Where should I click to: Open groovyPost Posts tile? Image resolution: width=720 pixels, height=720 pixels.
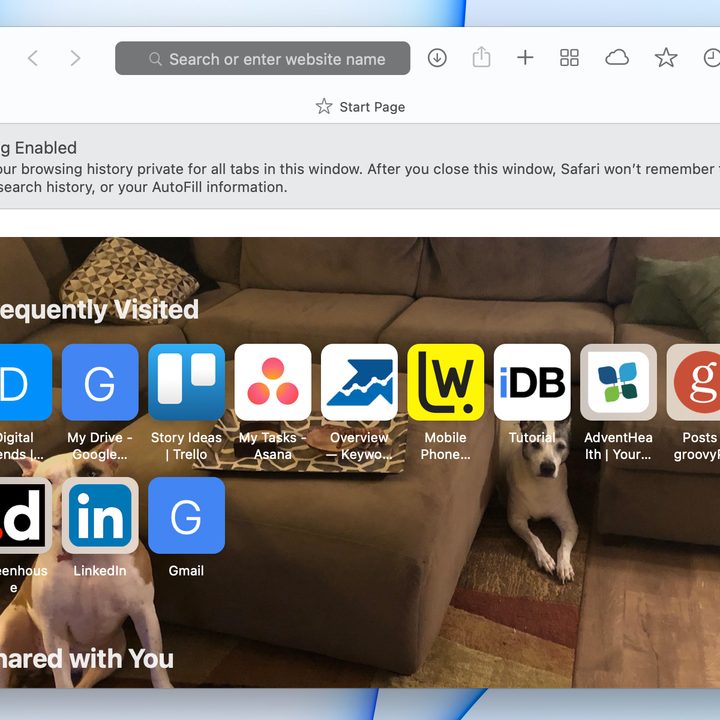click(693, 382)
